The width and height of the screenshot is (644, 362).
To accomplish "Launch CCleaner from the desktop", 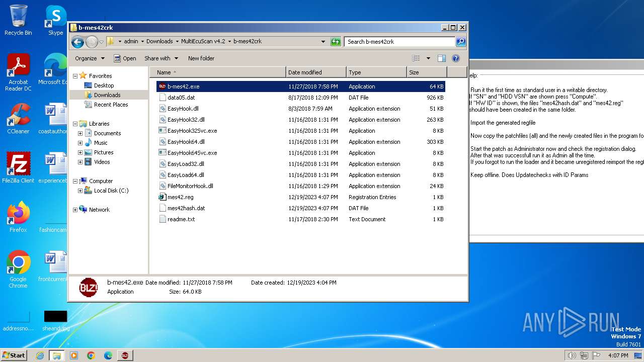I will coord(18,119).
